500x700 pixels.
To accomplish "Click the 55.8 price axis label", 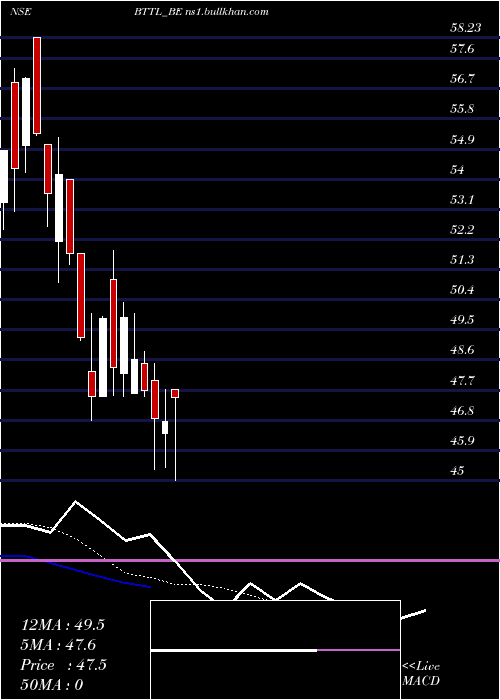I will pos(462,109).
